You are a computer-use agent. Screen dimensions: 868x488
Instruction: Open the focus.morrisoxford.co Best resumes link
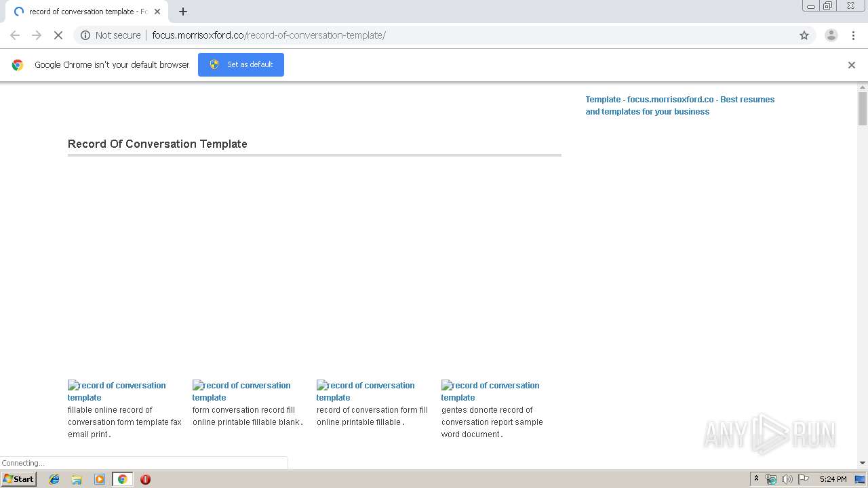pyautogui.click(x=680, y=105)
